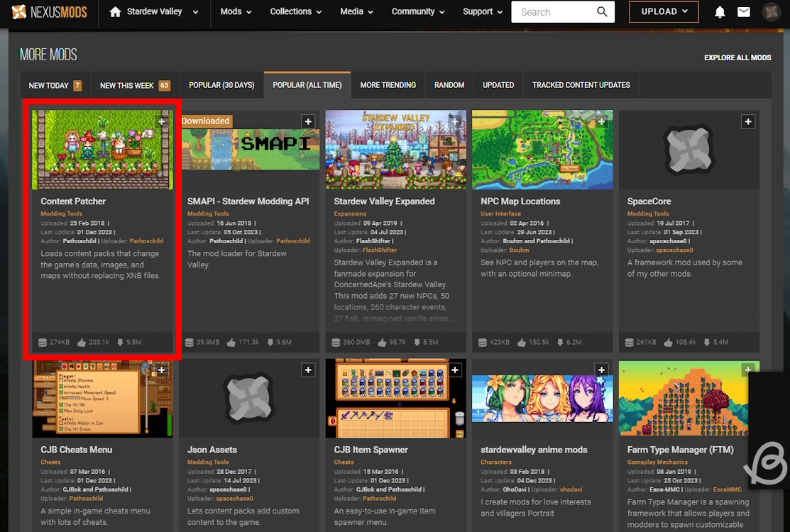Viewport: 790px width, 532px height.
Task: Select the NEW THIS WEEK tab
Action: tap(130, 84)
